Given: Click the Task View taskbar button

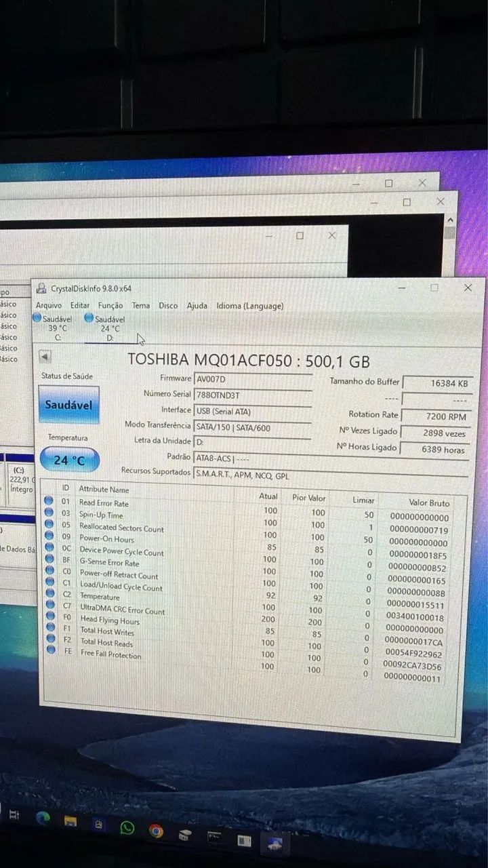Looking at the screenshot, I should [x=14, y=815].
